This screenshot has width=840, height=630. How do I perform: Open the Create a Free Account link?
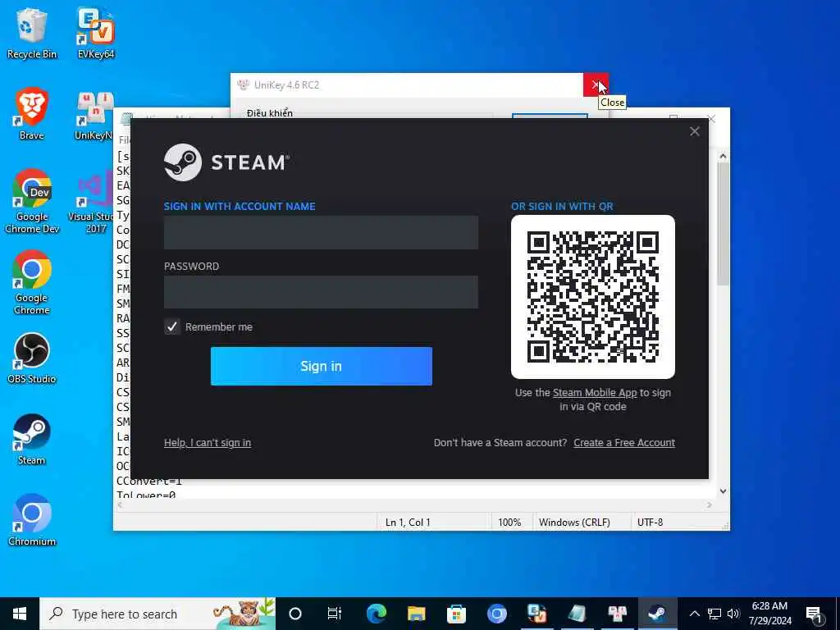click(624, 442)
